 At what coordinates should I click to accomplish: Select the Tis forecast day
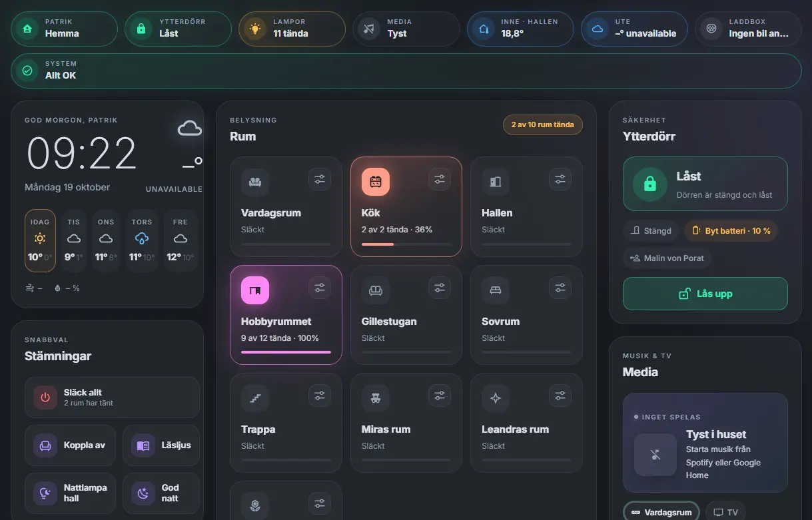pyautogui.click(x=74, y=240)
